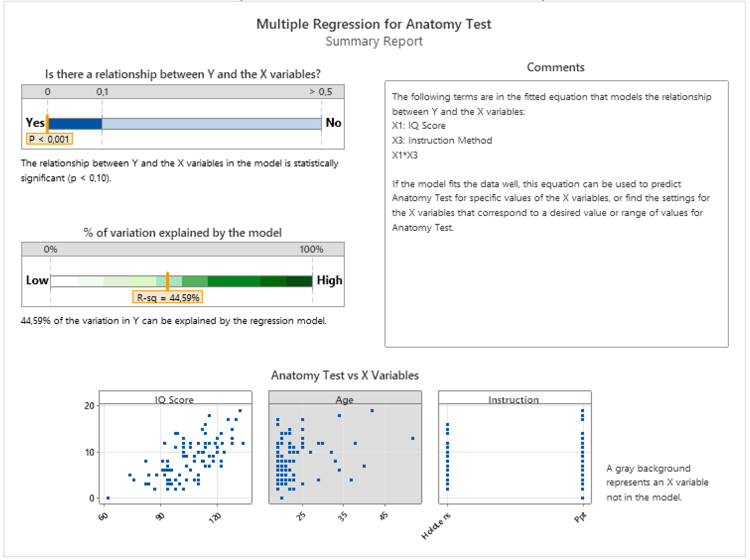This screenshot has width=750, height=560.
Task: Click the orange R-sq marker on the green bar
Action: tap(168, 281)
